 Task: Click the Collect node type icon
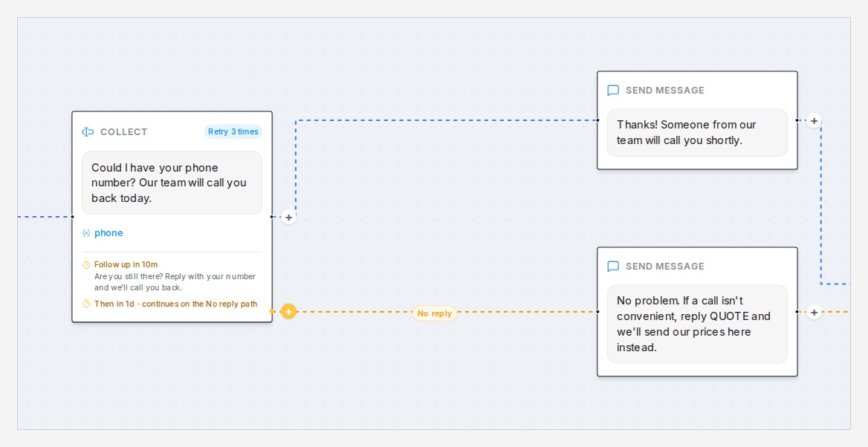point(88,131)
